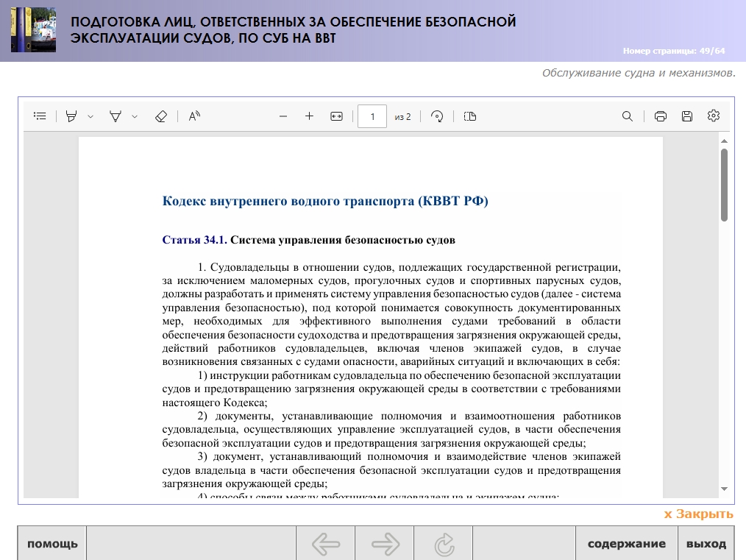Select the draw pen tool
The image size is (746, 560).
[x=116, y=116]
